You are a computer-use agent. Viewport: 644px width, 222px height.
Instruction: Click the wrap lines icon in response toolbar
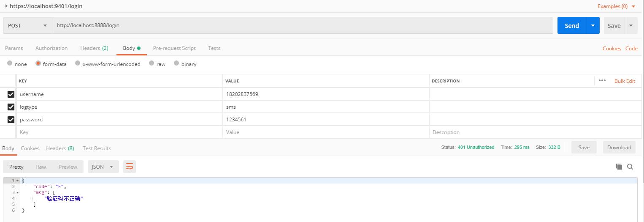tap(130, 167)
